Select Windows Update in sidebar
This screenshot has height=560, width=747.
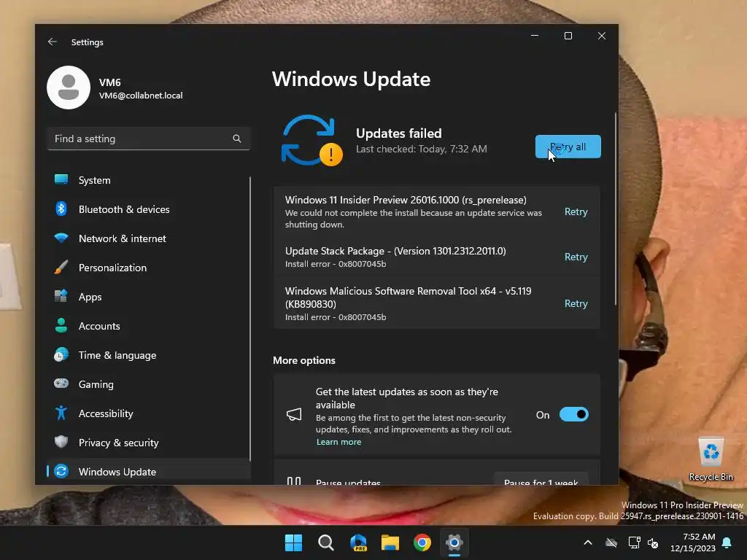coord(149,472)
